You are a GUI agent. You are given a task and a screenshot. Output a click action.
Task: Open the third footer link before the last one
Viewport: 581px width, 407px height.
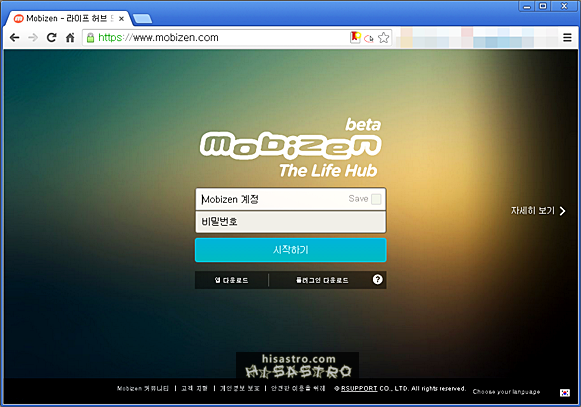pos(240,388)
